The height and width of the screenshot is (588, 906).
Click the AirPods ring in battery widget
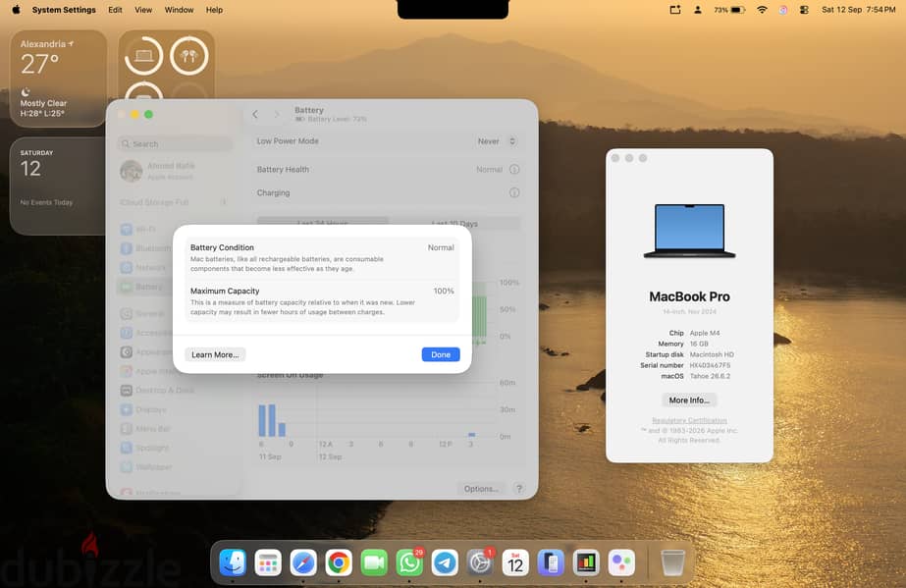click(188, 56)
